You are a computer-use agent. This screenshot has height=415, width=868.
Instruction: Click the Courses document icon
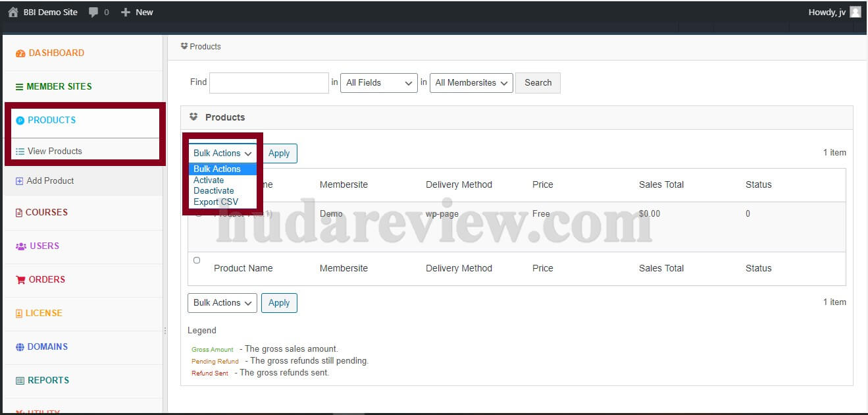pyautogui.click(x=20, y=212)
